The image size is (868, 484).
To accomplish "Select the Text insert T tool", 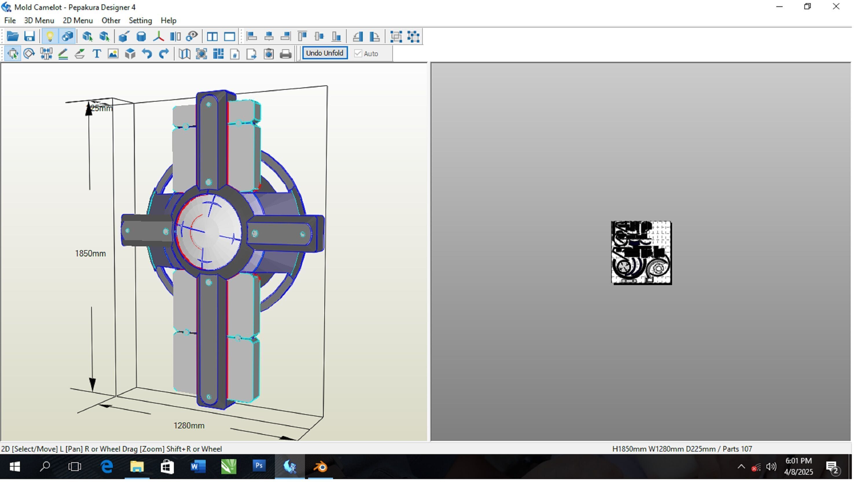I will pos(97,54).
